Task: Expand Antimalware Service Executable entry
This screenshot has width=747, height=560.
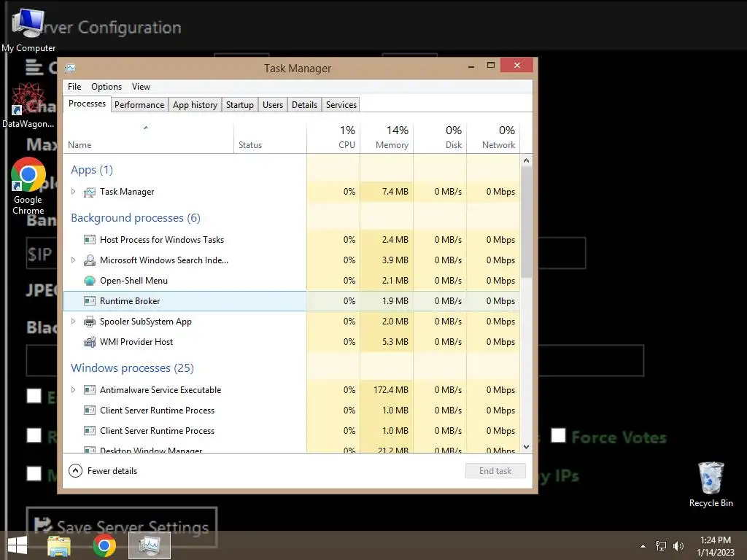Action: pyautogui.click(x=74, y=390)
